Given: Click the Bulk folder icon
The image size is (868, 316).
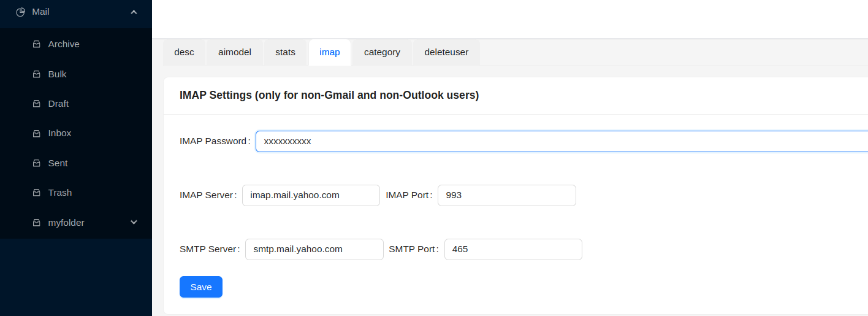Looking at the screenshot, I should (x=36, y=74).
